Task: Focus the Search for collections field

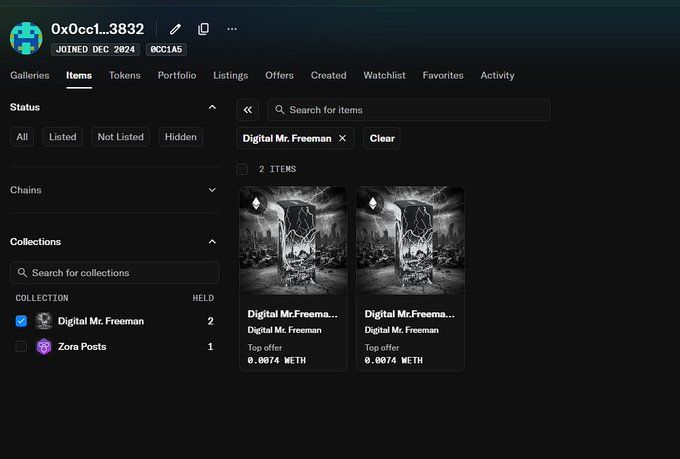Action: 114,272
